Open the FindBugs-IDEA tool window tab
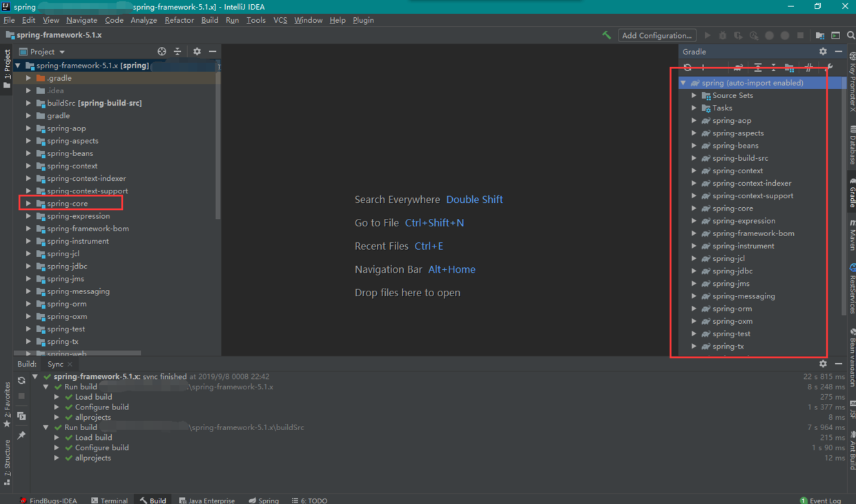856x504 pixels. [48, 500]
